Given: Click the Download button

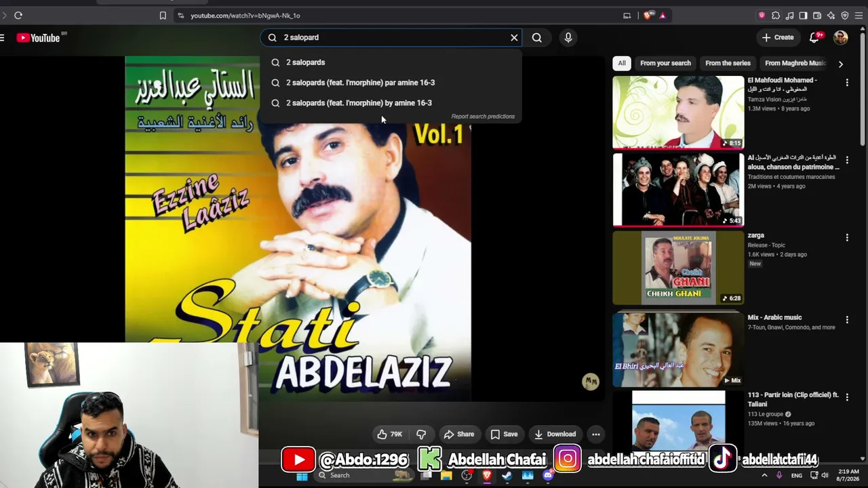Looking at the screenshot, I should tap(555, 434).
